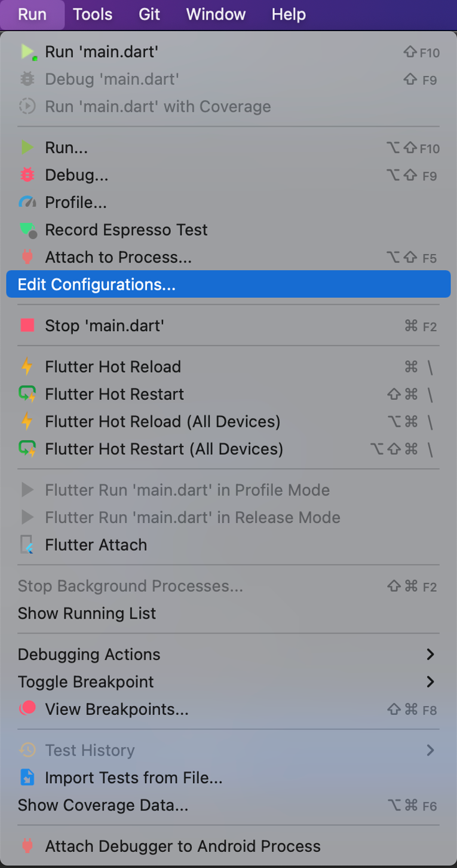Click the green Run 'main.dart' play icon

click(27, 52)
